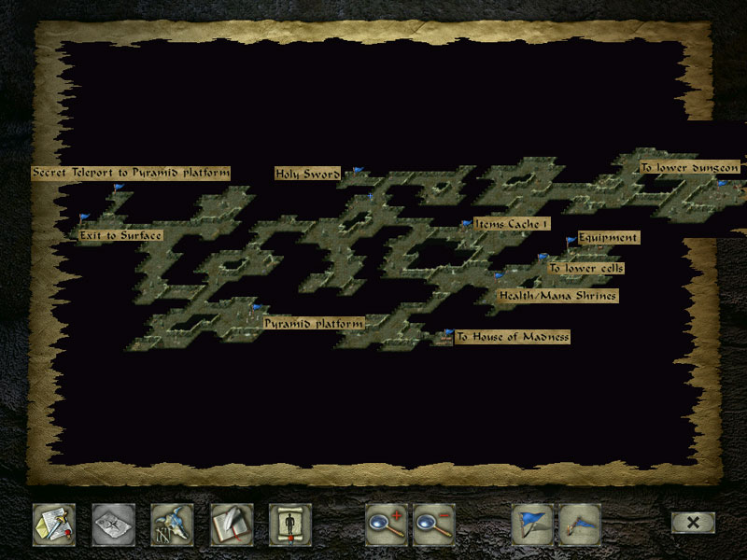Zoom out with the minus magnifier

(x=434, y=525)
